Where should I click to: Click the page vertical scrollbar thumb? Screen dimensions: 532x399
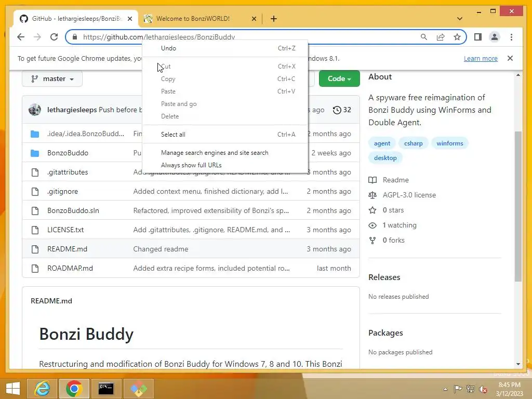pos(518,206)
